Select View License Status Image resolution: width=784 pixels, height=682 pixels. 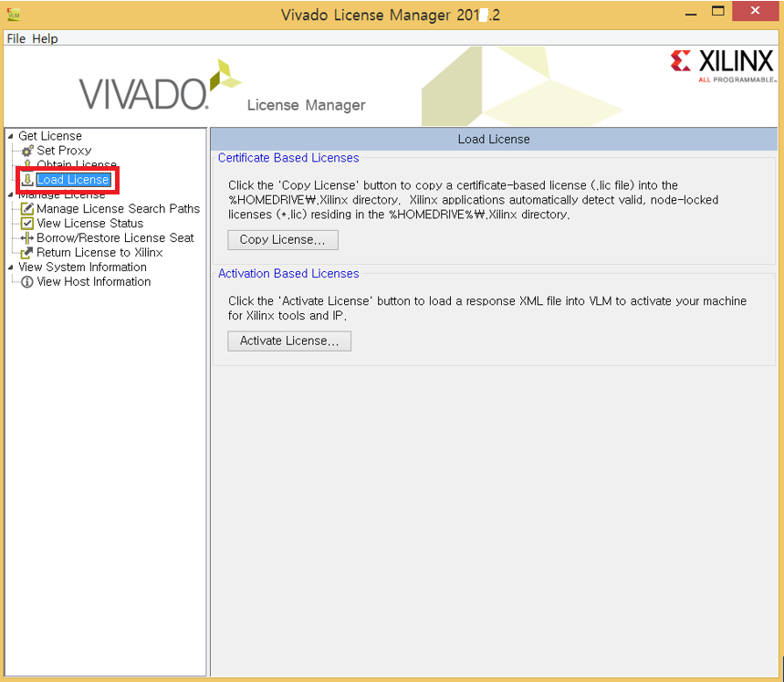click(x=90, y=223)
